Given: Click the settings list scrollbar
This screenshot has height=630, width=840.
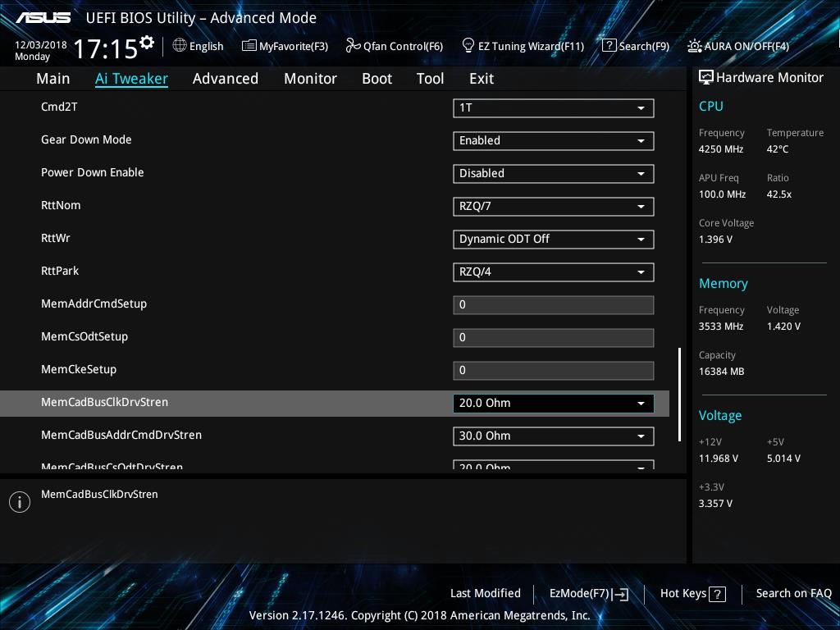Looking at the screenshot, I should (x=679, y=395).
